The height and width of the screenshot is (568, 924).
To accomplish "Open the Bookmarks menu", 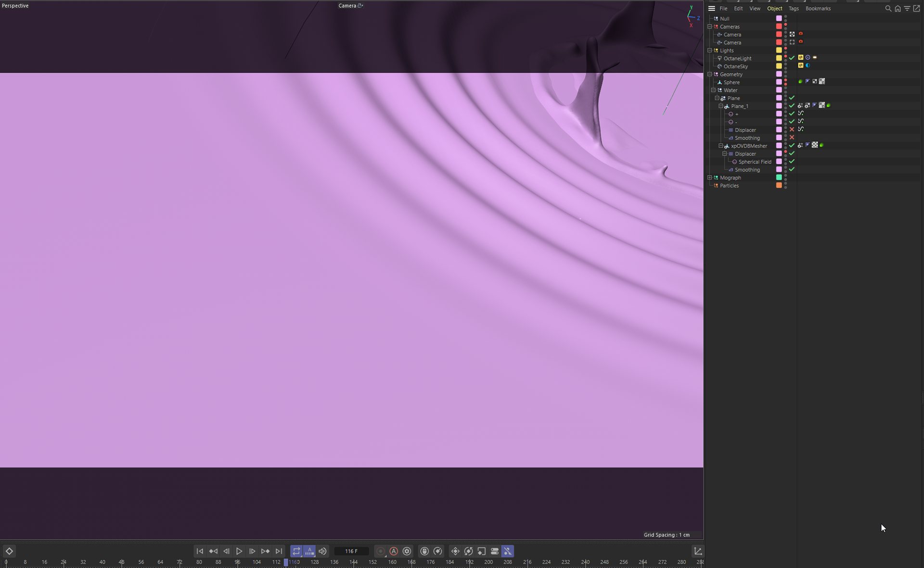I will [x=818, y=9].
